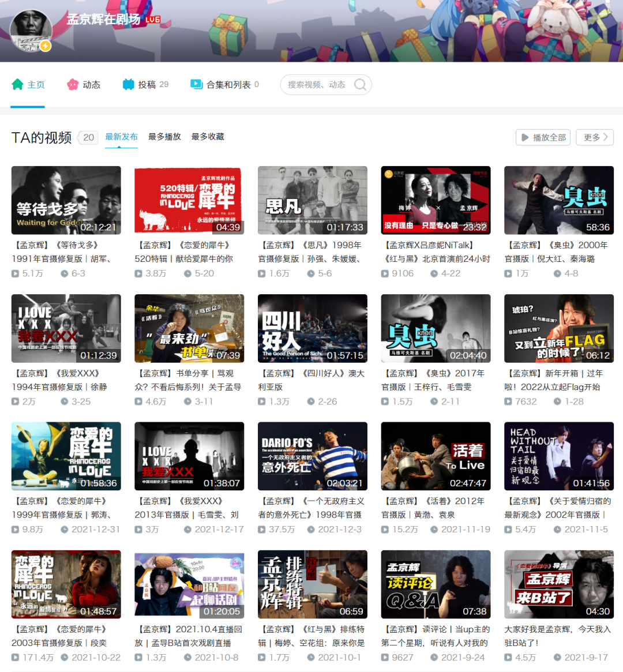
Task: Click the LV6 badge beside the username
Action: tap(153, 18)
